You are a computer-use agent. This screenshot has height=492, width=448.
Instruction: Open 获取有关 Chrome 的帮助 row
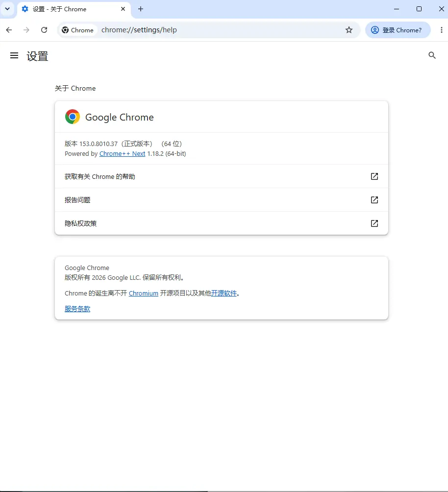tap(222, 176)
